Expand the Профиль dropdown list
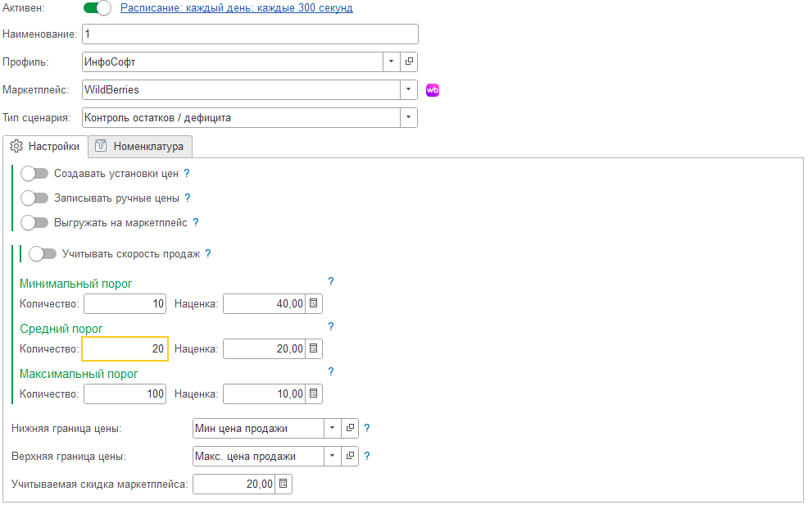 coord(392,61)
